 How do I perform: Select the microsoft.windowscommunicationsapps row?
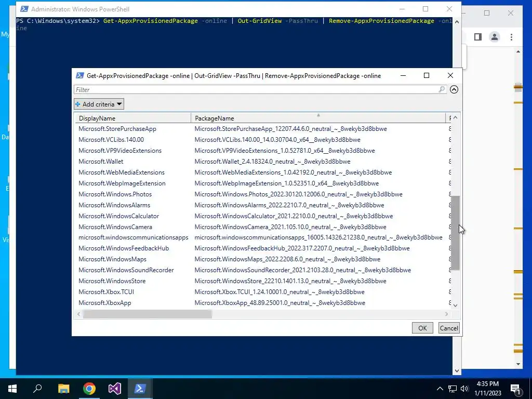coord(262,237)
